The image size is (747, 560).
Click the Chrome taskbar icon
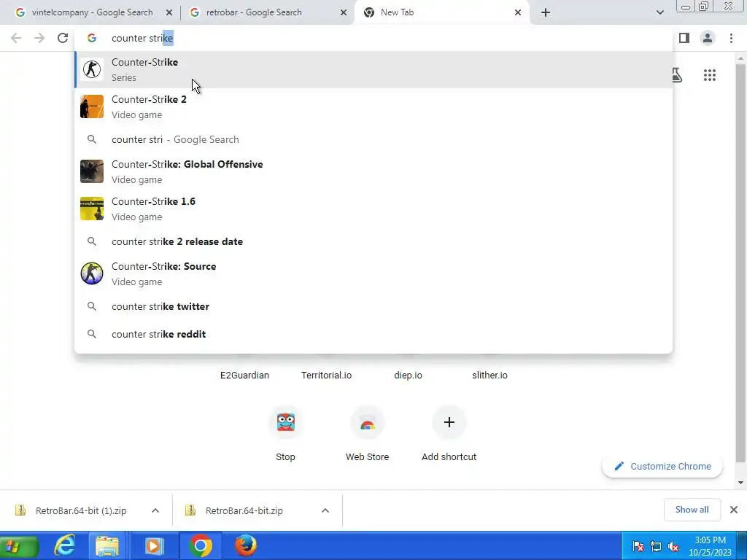[201, 545]
